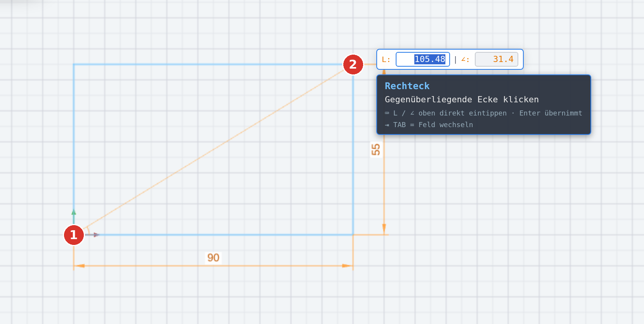Click the length input field showing 105.48

tap(423, 59)
